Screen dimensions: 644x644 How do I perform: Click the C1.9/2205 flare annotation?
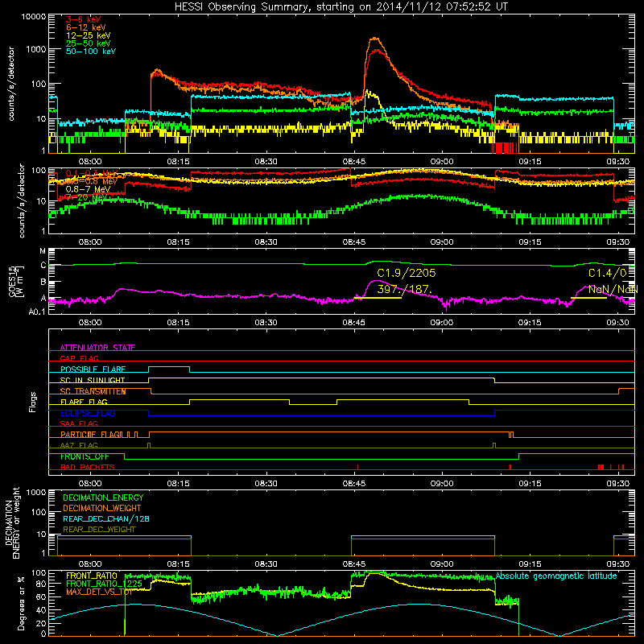[x=407, y=273]
